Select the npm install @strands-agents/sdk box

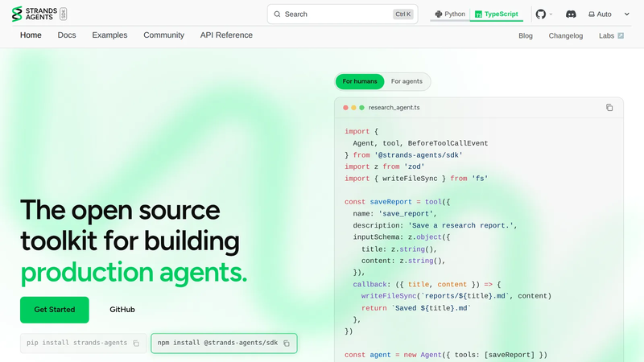[x=224, y=343]
